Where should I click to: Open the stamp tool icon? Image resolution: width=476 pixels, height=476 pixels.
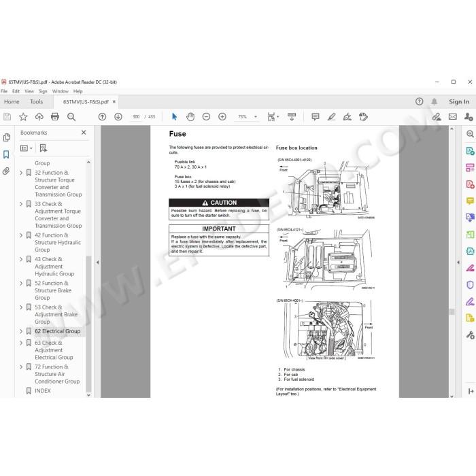[363, 117]
